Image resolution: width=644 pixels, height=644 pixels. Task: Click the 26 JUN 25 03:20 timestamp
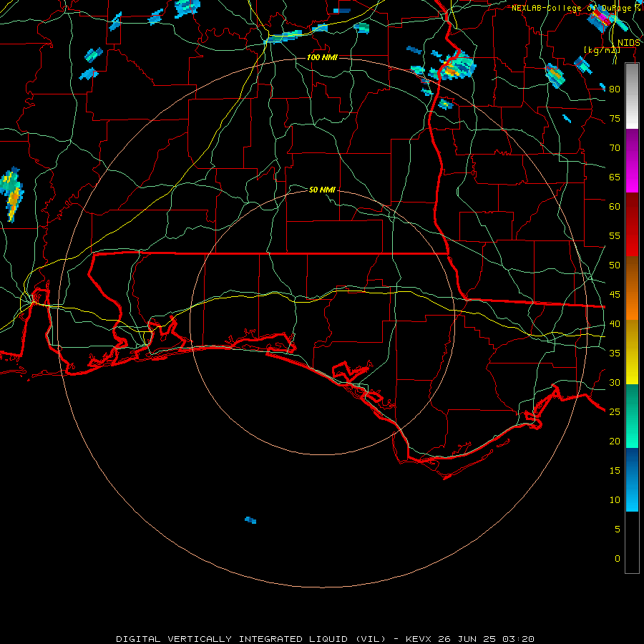click(486, 639)
